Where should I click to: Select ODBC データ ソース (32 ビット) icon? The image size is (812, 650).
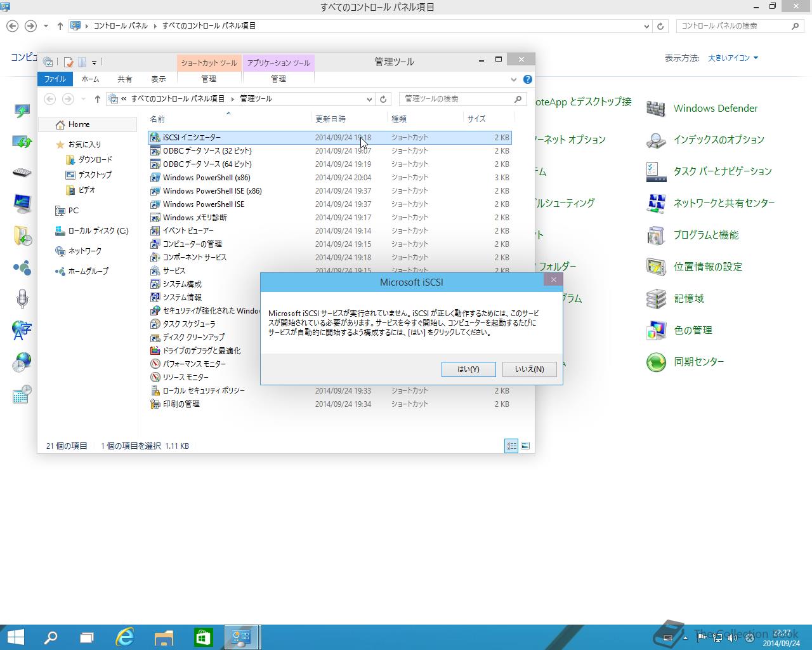[x=155, y=150]
